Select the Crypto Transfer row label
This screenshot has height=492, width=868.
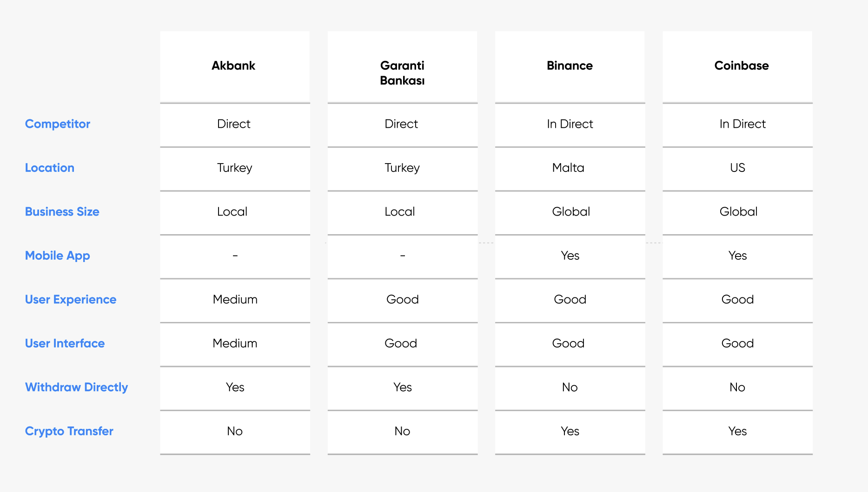(x=69, y=431)
